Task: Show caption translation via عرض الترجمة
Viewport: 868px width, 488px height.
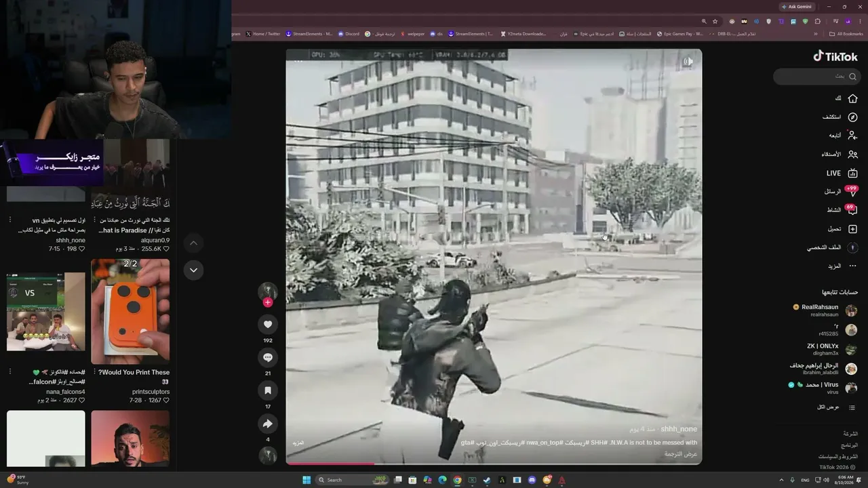Action: 681,454
